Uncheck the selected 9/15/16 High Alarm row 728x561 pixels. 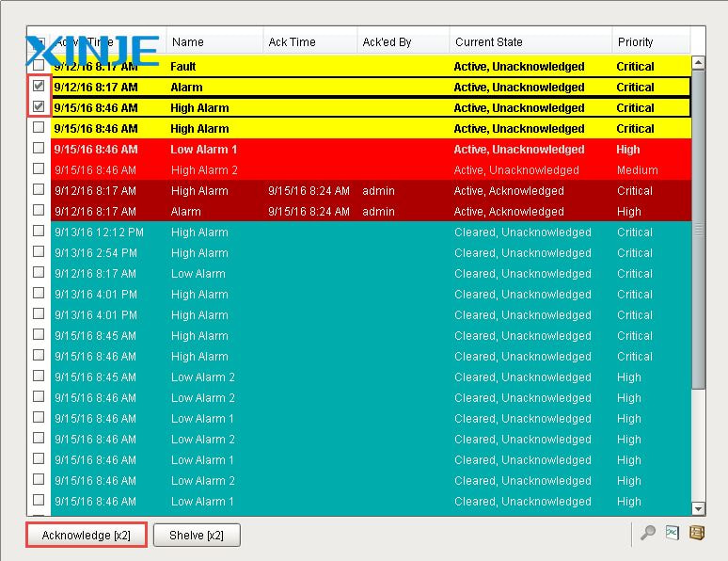pyautogui.click(x=39, y=106)
